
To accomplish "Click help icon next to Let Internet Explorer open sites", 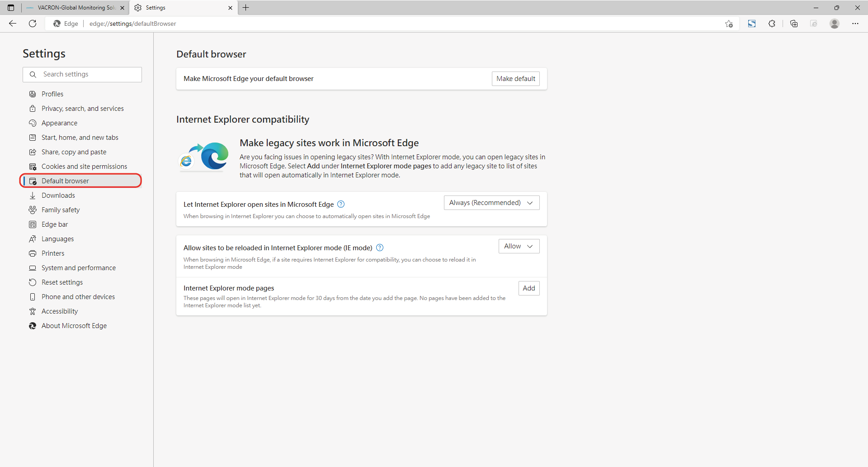I will [x=341, y=205].
